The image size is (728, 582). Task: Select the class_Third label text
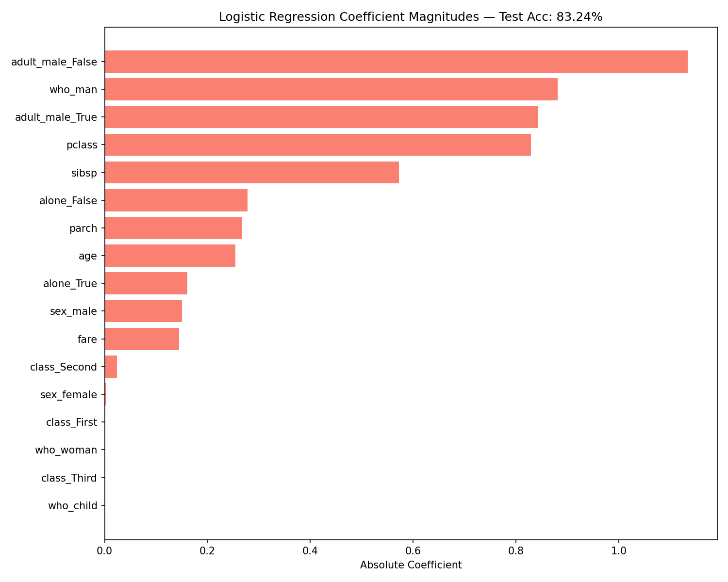click(x=70, y=477)
